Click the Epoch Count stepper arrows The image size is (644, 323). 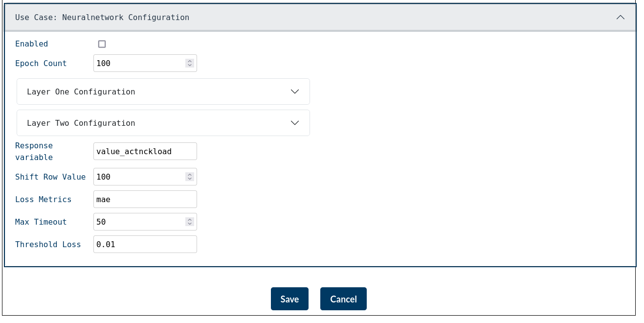click(190, 63)
